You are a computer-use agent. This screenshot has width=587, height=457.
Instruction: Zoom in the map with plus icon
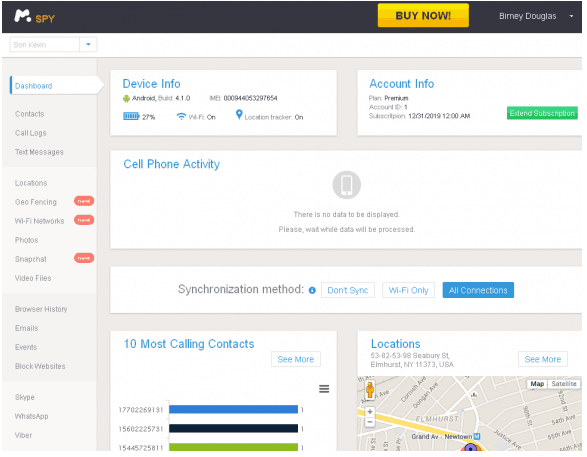tap(370, 412)
